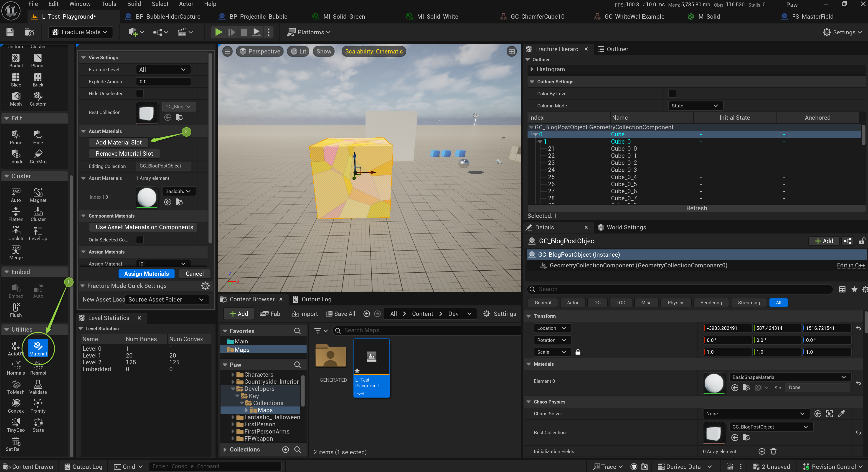This screenshot has width=868, height=472.
Task: Click Refresh in Fracture Hierarchy
Action: point(696,208)
